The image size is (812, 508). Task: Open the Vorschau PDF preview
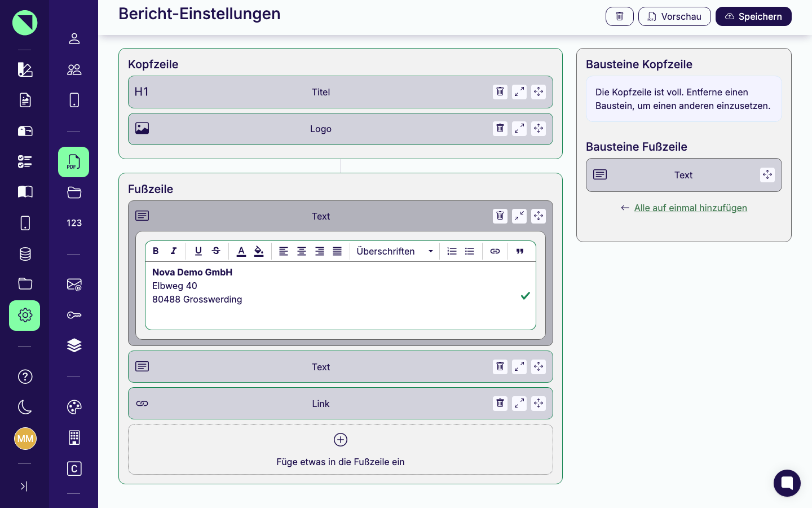(x=674, y=16)
